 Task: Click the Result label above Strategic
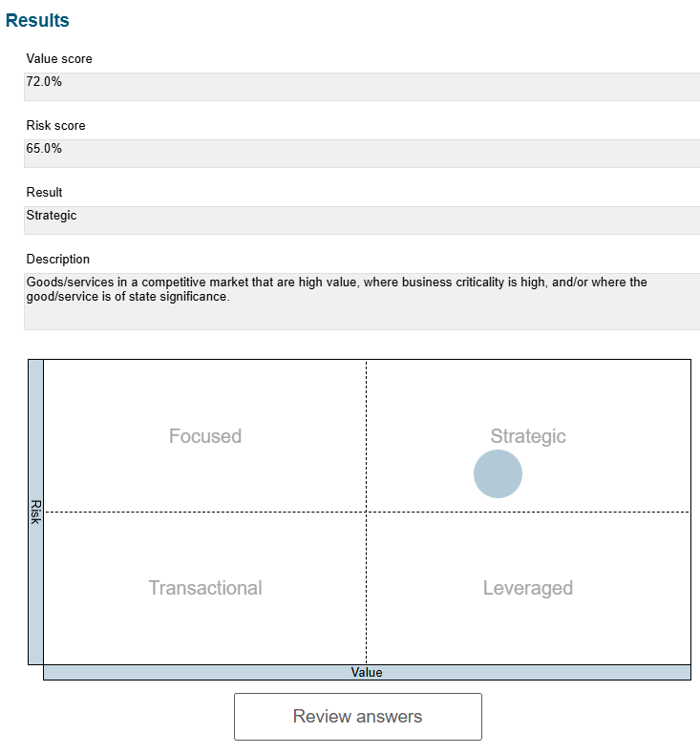(x=44, y=193)
